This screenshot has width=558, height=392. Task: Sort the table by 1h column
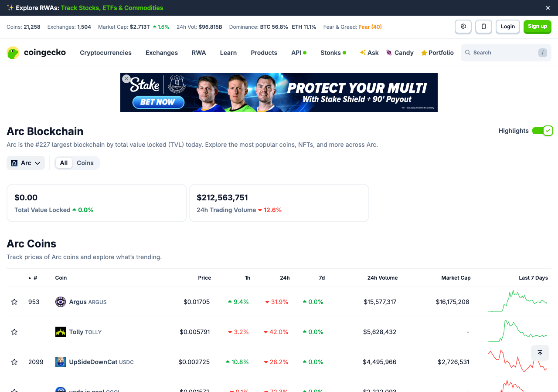coord(248,278)
